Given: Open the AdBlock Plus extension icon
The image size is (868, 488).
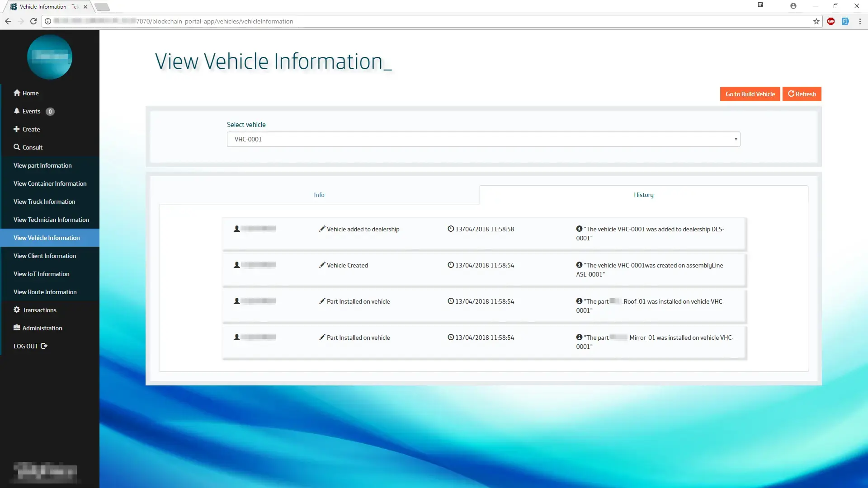Looking at the screenshot, I should pyautogui.click(x=830, y=21).
